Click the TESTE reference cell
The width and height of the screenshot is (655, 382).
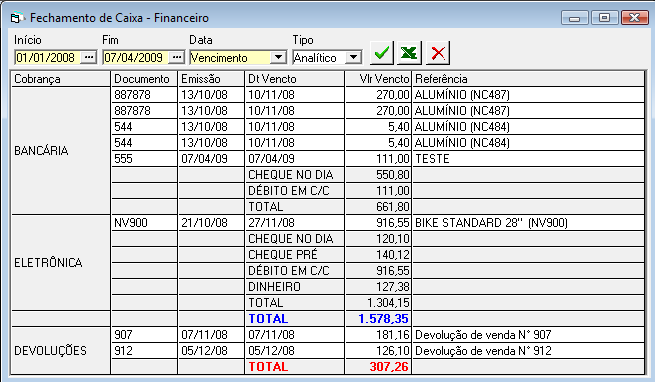point(528,159)
